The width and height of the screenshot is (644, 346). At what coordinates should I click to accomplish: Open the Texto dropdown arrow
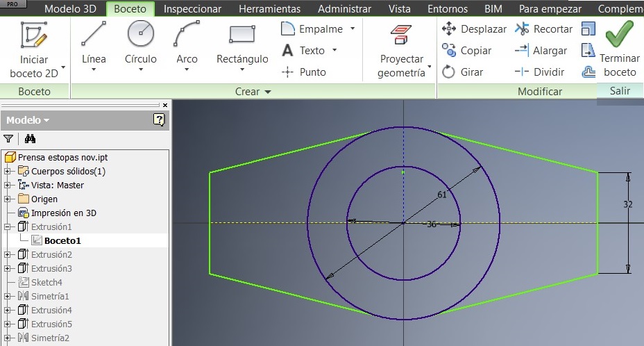point(334,50)
